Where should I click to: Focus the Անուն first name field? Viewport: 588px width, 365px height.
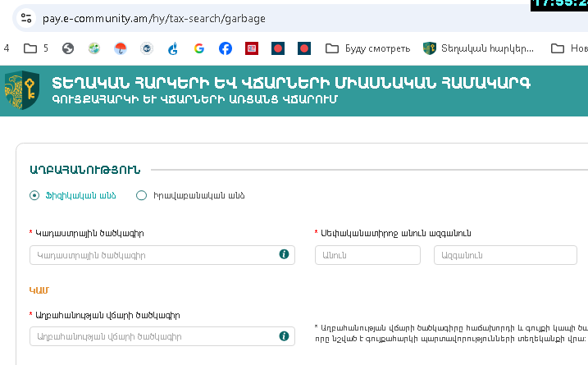pyautogui.click(x=367, y=255)
